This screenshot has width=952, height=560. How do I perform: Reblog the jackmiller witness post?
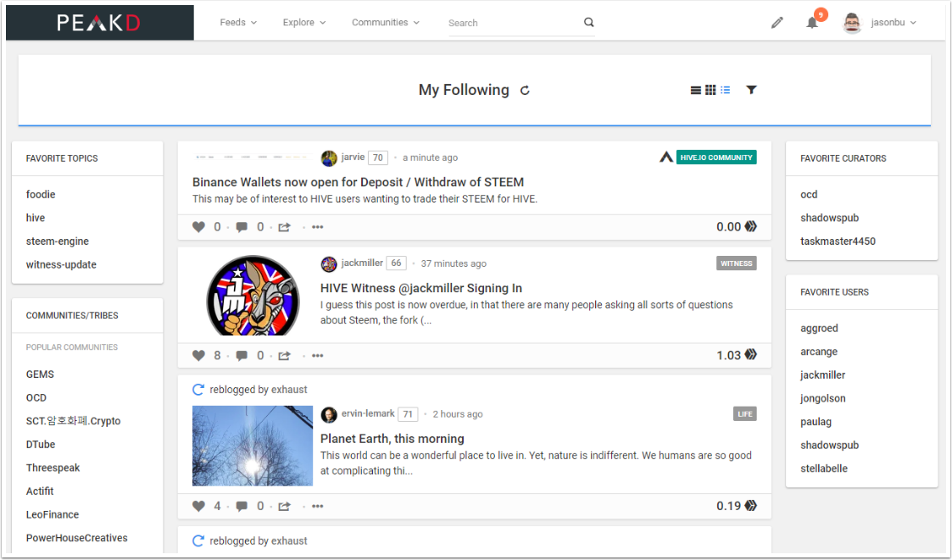(284, 356)
